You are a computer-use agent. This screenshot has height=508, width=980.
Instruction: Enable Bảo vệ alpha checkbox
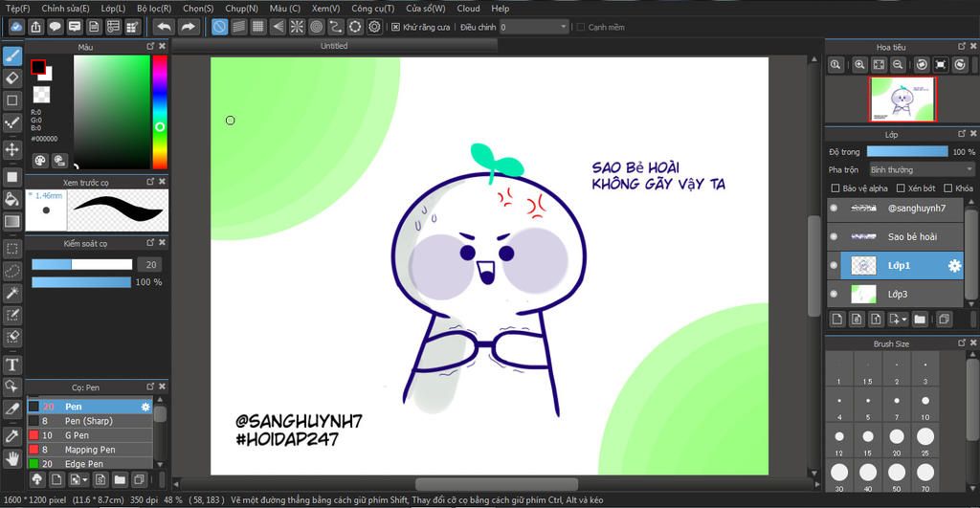[835, 188]
